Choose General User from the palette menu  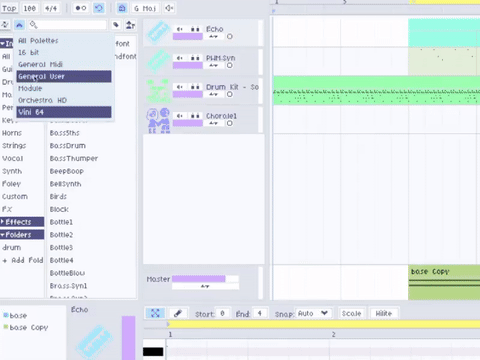(64, 76)
